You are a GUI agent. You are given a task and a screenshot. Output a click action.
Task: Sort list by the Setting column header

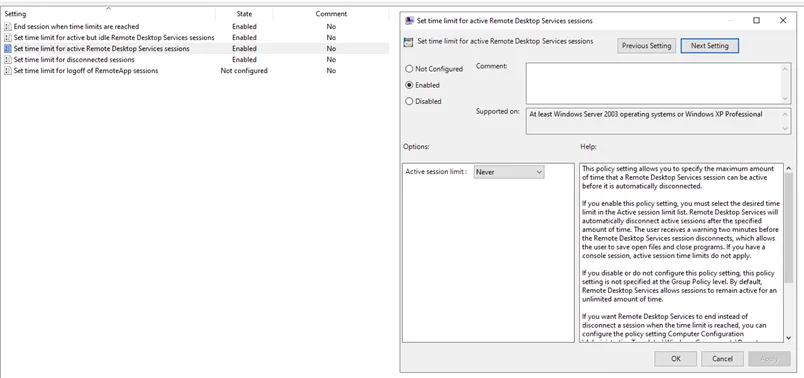click(x=108, y=14)
